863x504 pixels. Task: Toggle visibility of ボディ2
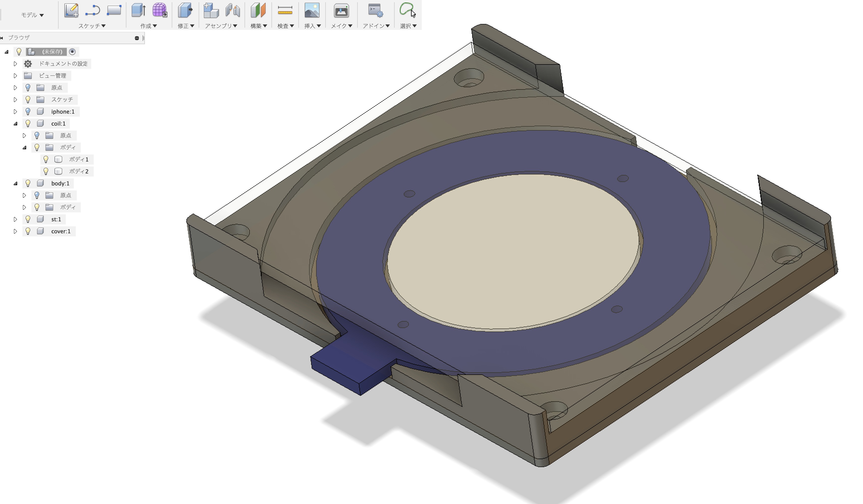[46, 171]
